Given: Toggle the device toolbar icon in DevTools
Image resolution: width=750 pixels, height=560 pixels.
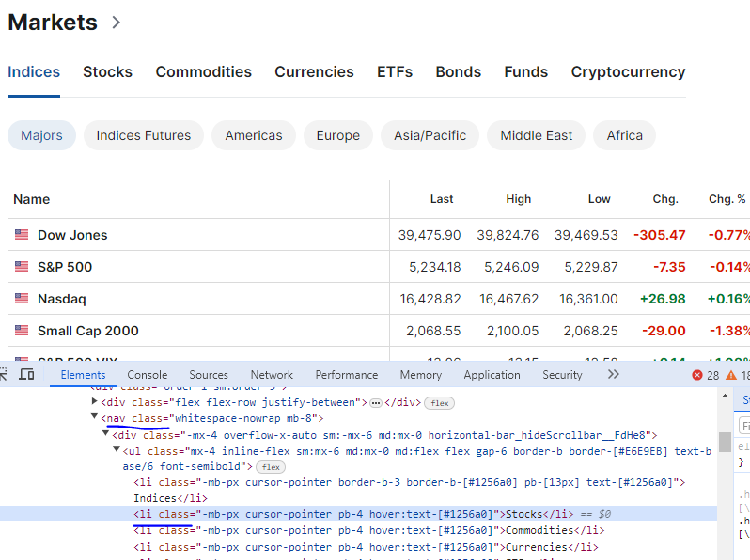Looking at the screenshot, I should point(26,374).
